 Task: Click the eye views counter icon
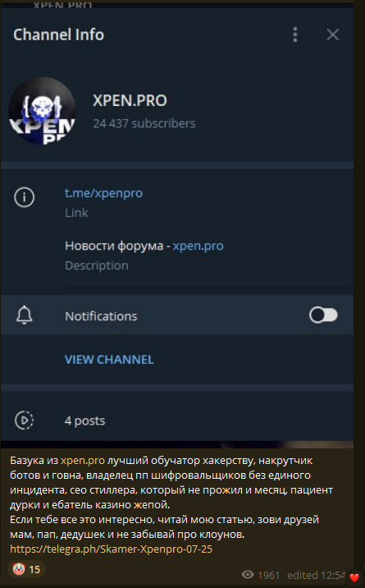(x=248, y=575)
